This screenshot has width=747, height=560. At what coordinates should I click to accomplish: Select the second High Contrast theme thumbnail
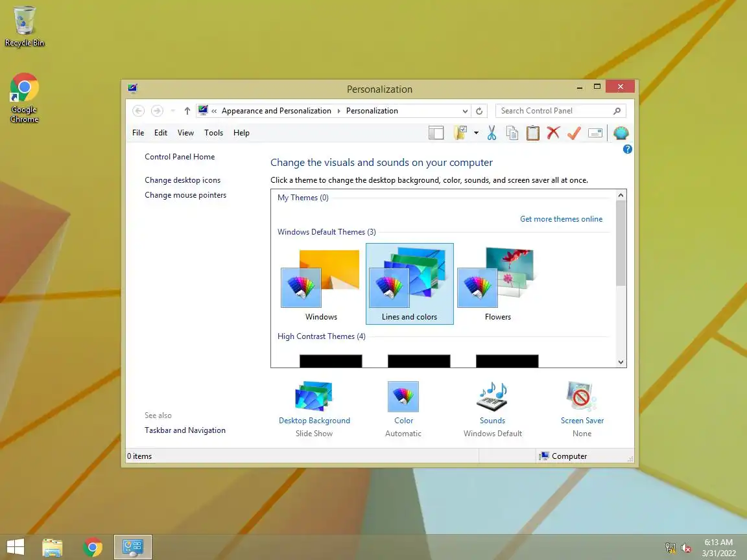pos(419,361)
